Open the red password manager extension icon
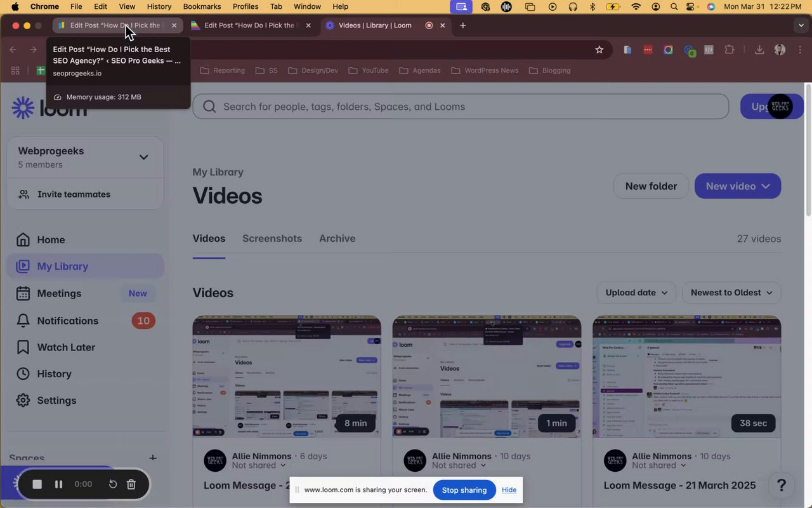Screen dimensions: 812x508 648,50
